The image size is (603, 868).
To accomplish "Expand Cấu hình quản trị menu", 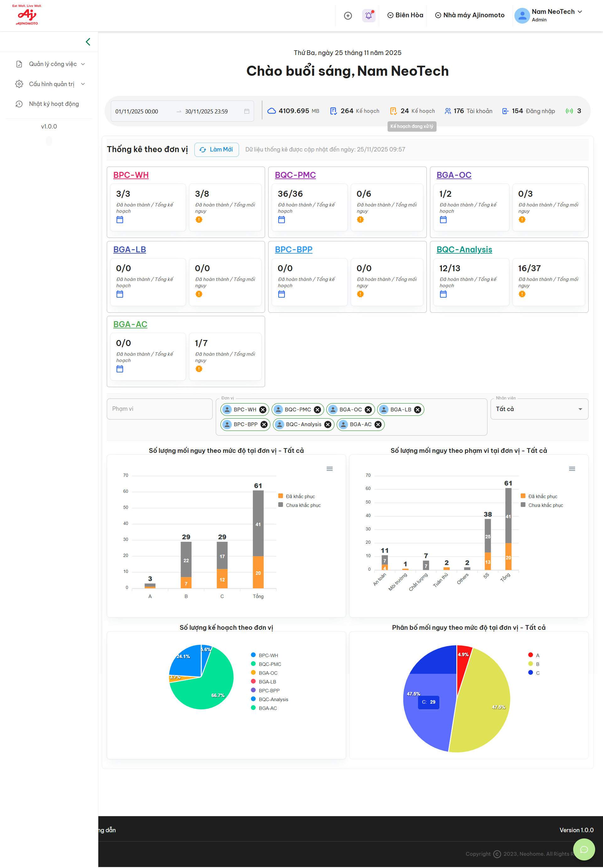I will point(51,84).
